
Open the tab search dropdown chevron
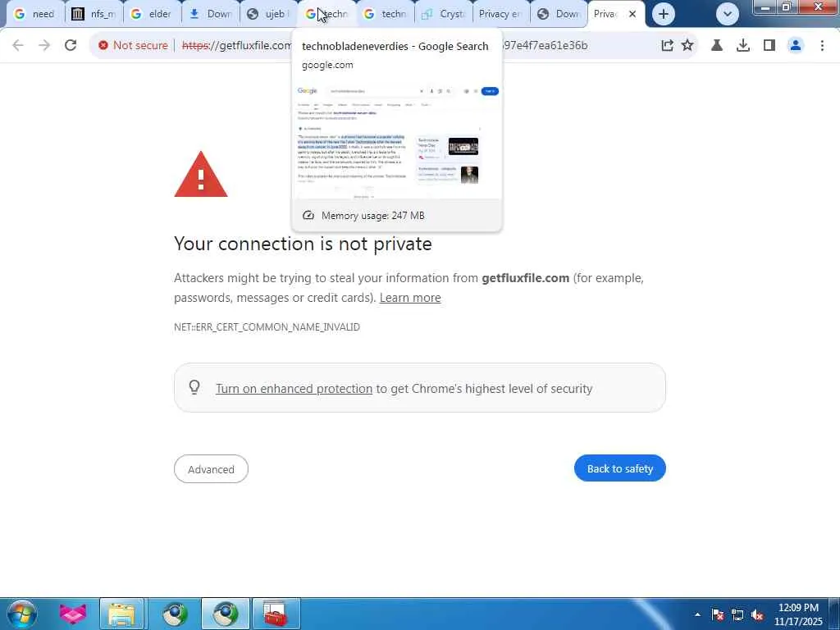coord(728,14)
